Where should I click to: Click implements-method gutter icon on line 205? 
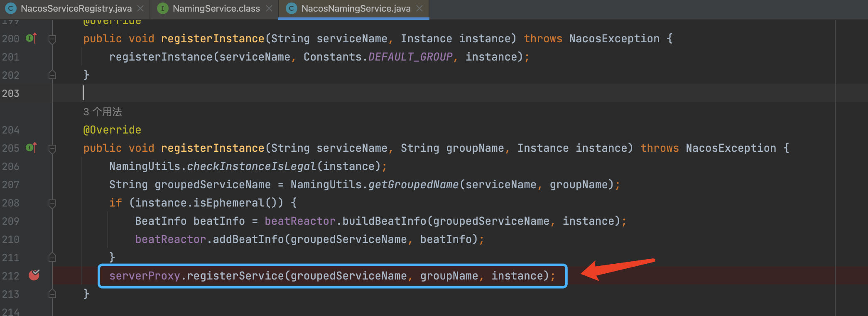[32, 148]
